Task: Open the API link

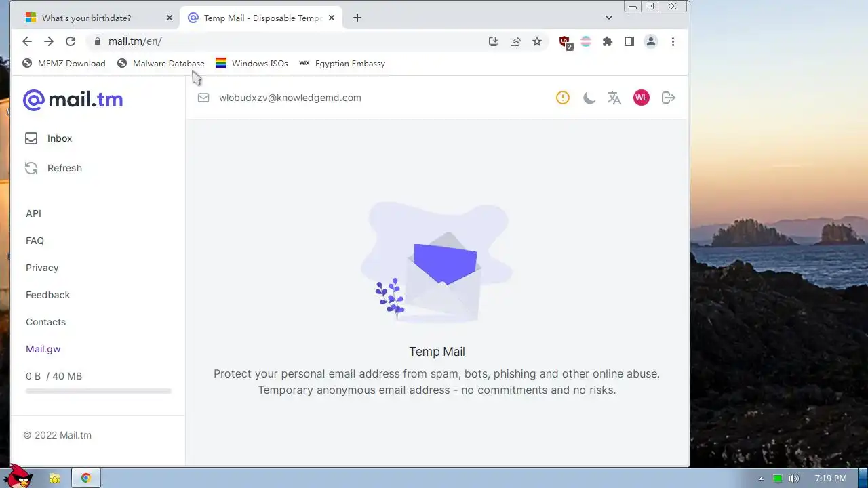Action: (33, 213)
